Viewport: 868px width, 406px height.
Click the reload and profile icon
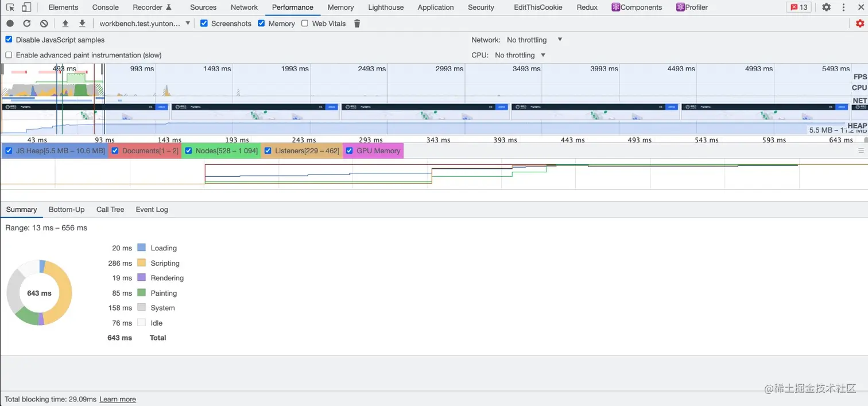point(27,24)
